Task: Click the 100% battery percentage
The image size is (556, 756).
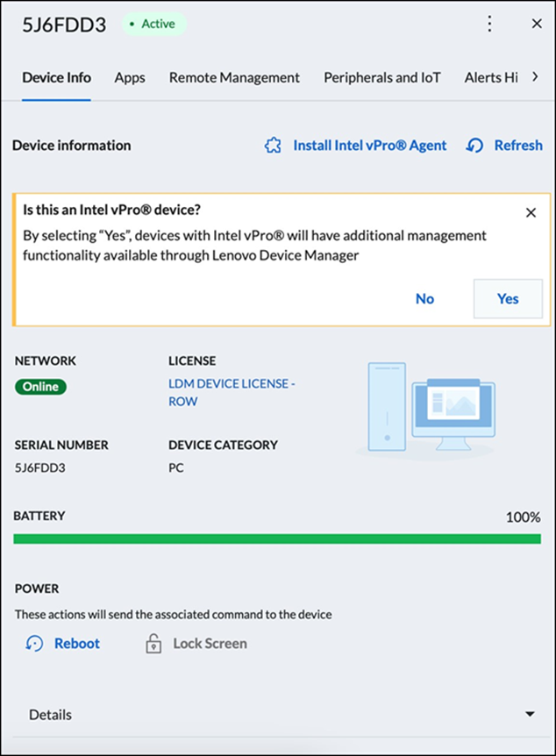Action: point(523,517)
